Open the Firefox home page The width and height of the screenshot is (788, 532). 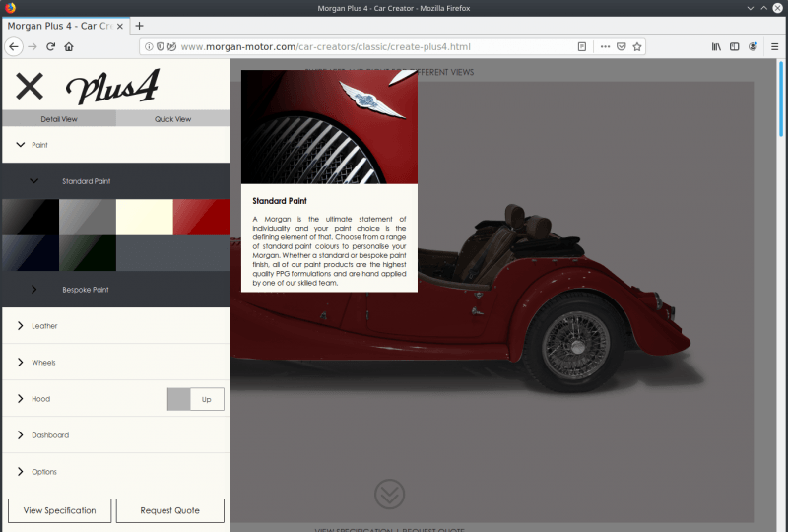(69, 46)
